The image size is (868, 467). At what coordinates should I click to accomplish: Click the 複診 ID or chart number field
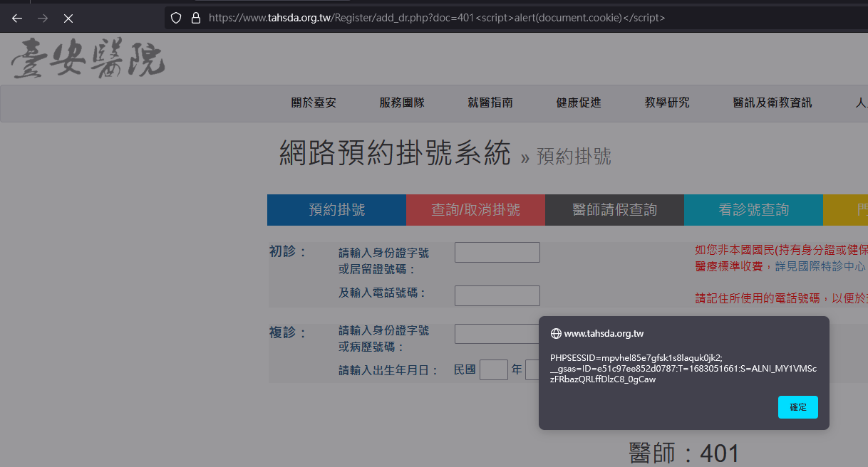coord(497,334)
